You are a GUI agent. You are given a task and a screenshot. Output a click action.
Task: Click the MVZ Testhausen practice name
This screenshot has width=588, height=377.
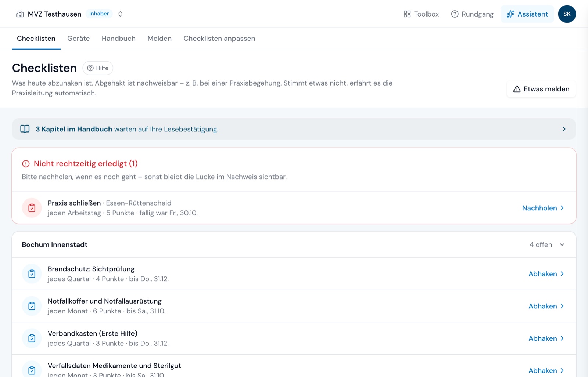tap(54, 14)
